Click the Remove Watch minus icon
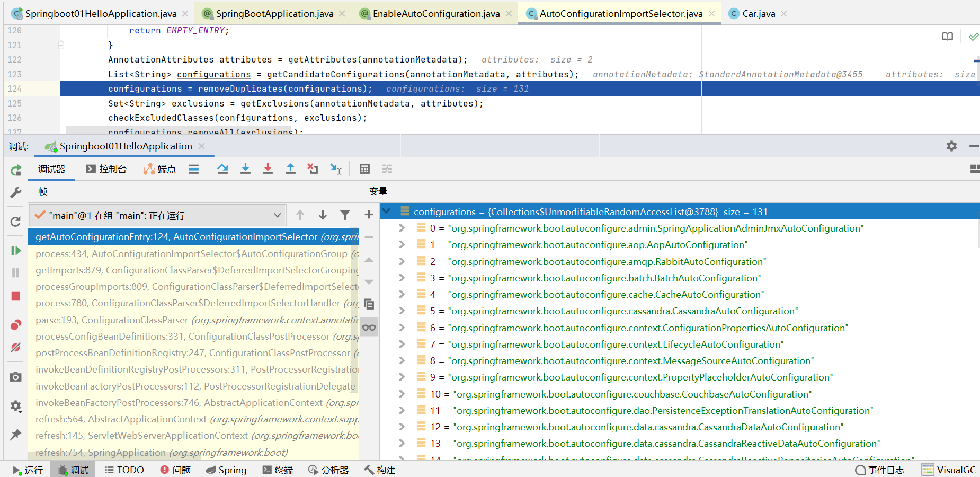Screen dimensions: 980x477 point(369,237)
